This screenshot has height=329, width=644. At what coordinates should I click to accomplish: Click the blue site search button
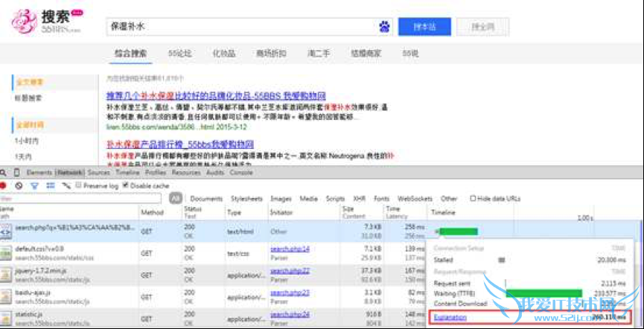[424, 27]
